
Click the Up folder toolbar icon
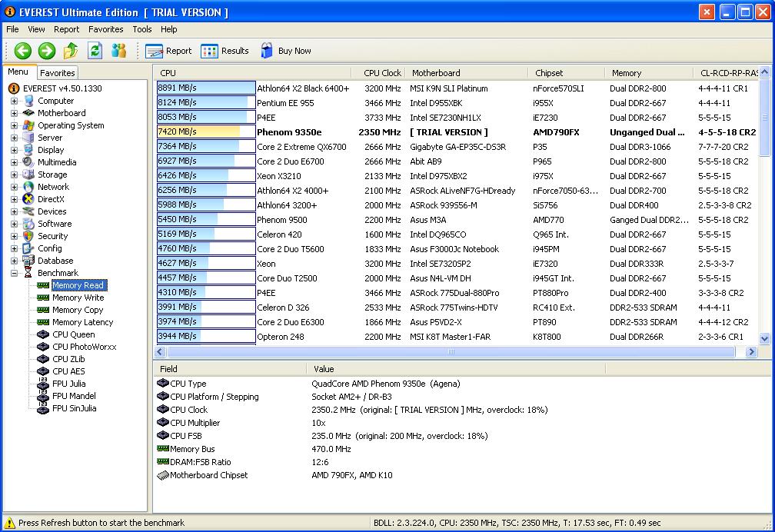[71, 51]
